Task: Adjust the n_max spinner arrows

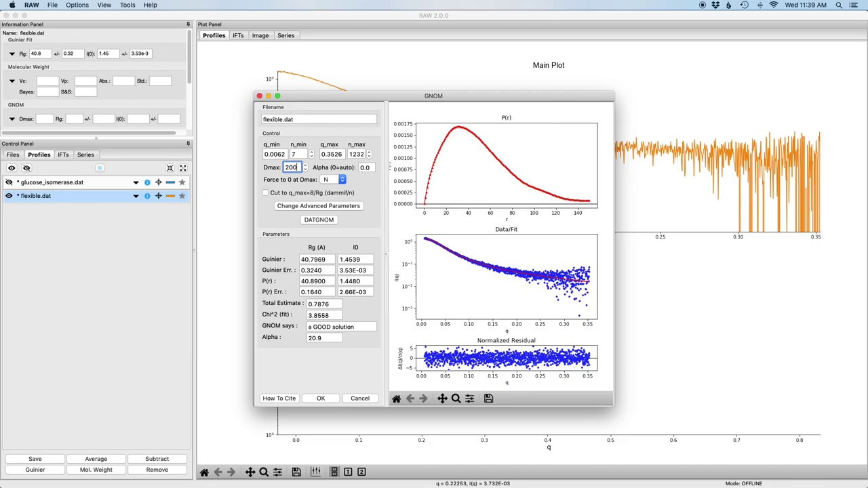Action: pyautogui.click(x=368, y=154)
